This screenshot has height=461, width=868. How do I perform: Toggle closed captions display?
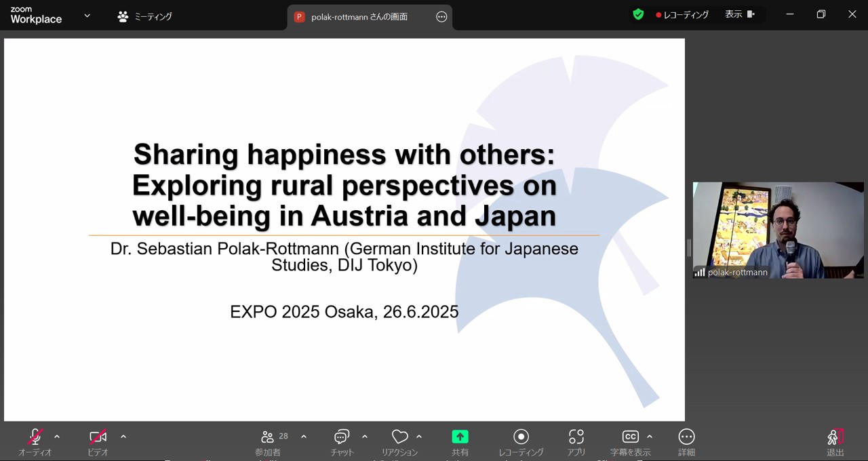click(x=630, y=437)
